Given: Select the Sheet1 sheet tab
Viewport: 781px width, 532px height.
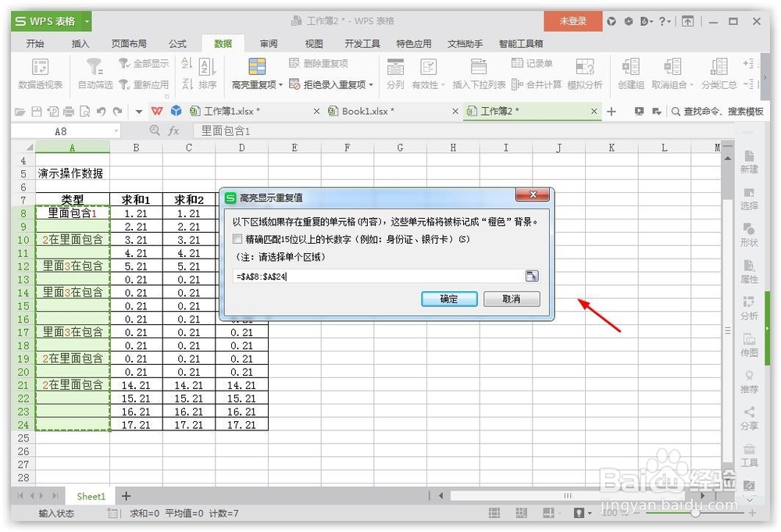Looking at the screenshot, I should click(91, 496).
